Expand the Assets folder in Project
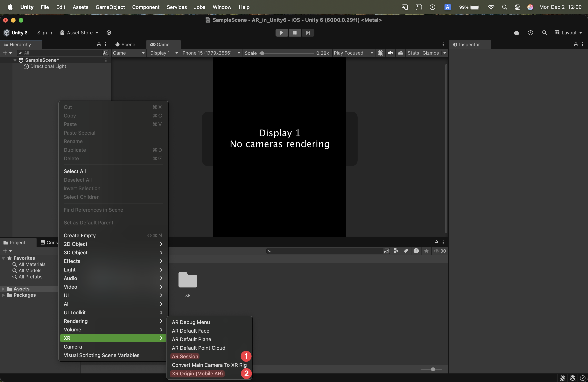Viewport: 588px width, 382px height. coord(3,289)
